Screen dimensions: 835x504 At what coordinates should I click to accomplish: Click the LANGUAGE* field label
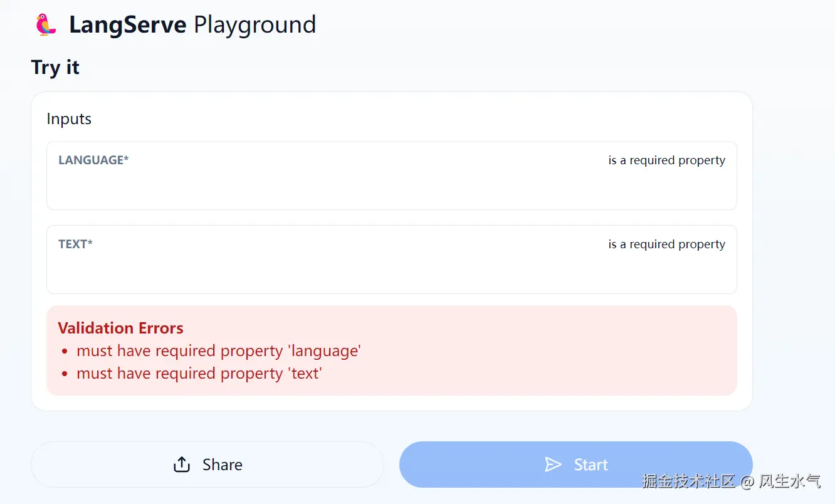[93, 160]
